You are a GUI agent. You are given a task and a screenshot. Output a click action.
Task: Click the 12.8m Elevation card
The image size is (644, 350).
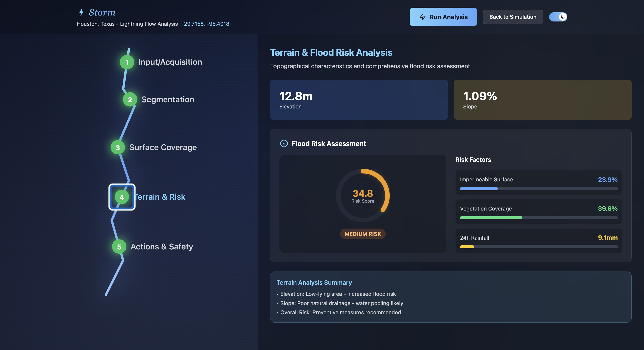(358, 100)
